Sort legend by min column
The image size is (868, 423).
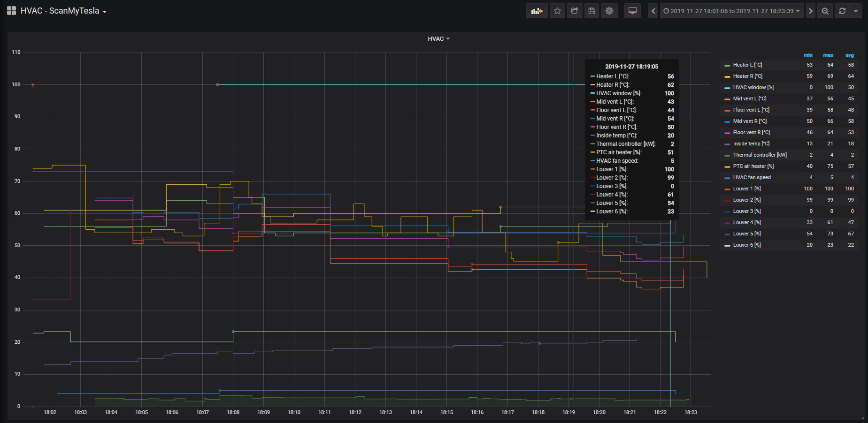click(x=808, y=55)
